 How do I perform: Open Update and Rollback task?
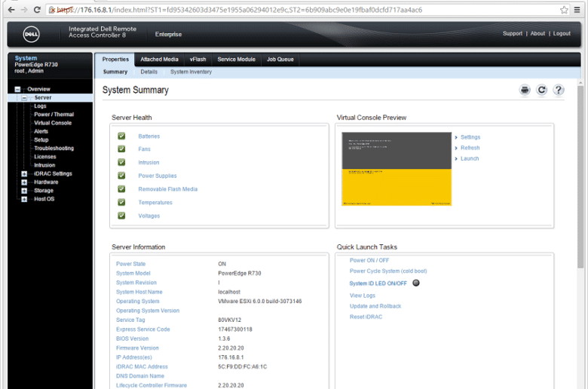[x=375, y=306]
